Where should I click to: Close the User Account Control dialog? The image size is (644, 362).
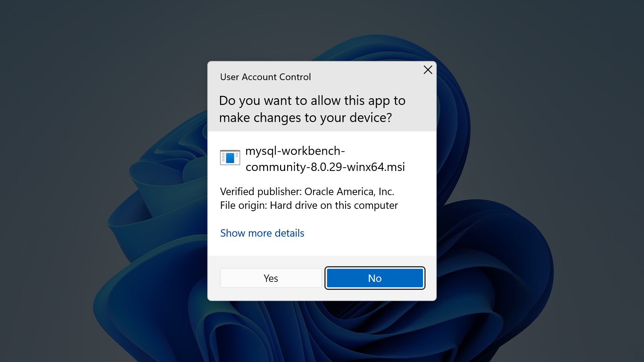coord(428,70)
